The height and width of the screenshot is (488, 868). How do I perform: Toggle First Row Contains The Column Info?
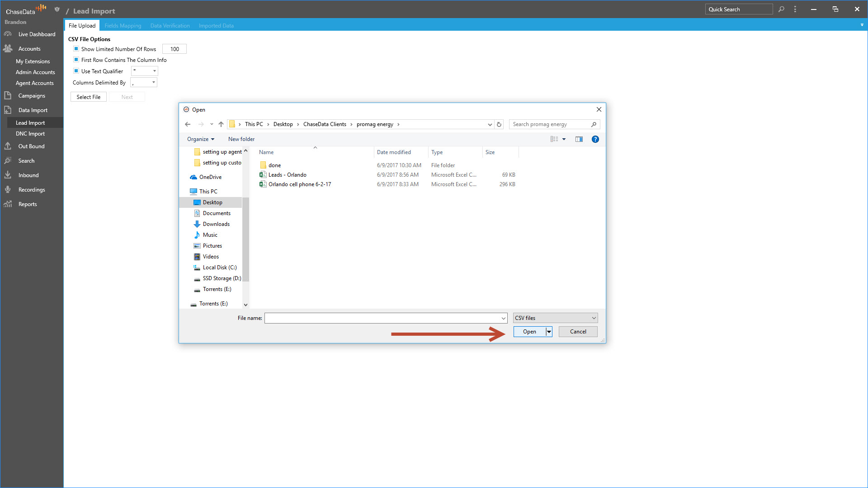(76, 60)
